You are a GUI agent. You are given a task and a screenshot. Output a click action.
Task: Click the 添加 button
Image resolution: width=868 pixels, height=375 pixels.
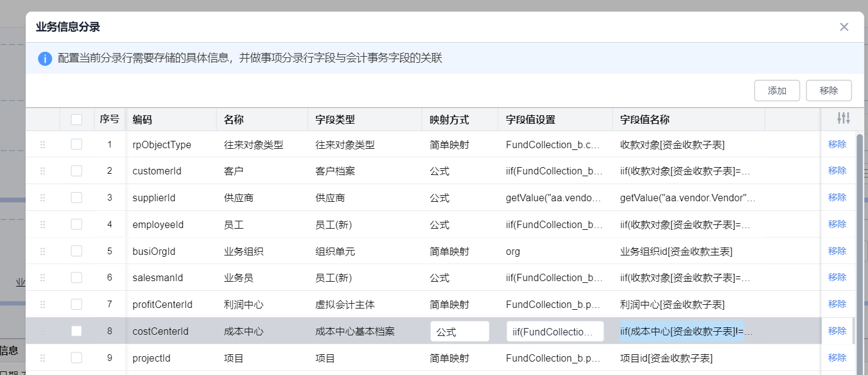tap(777, 90)
